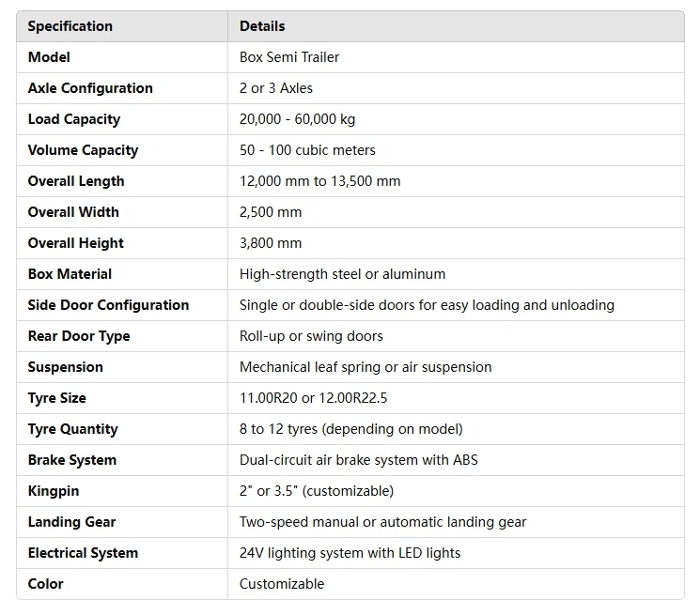Click the 2 or 3 Axles value
700x615 pixels.
(x=276, y=88)
